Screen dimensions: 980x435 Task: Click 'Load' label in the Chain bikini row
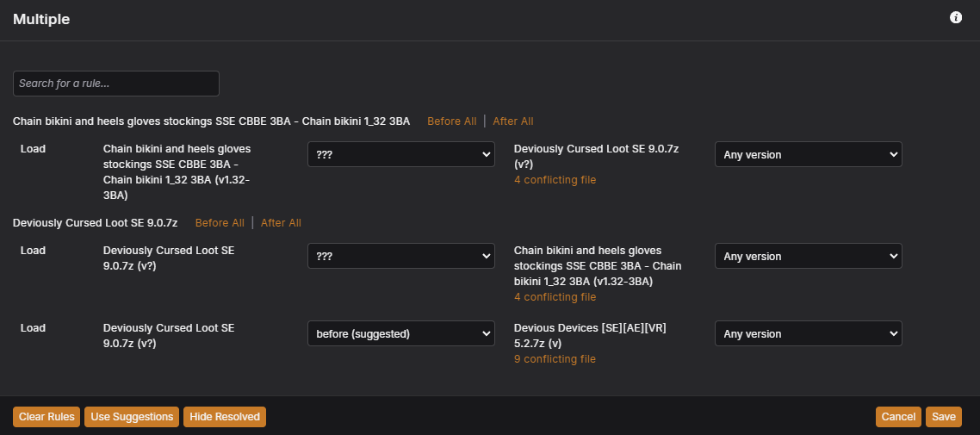tap(33, 149)
